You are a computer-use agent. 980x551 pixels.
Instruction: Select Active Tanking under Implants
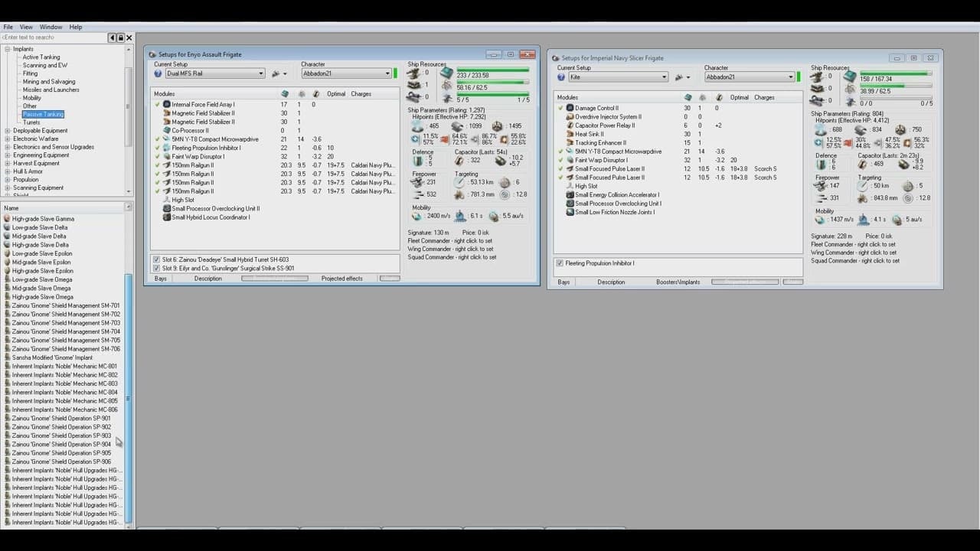click(x=41, y=57)
